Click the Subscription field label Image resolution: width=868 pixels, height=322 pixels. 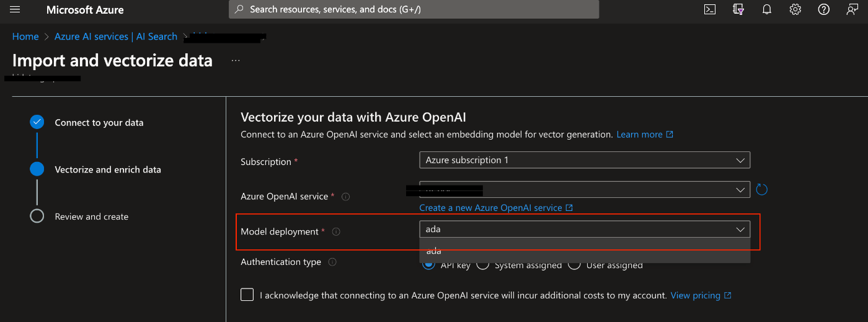266,161
